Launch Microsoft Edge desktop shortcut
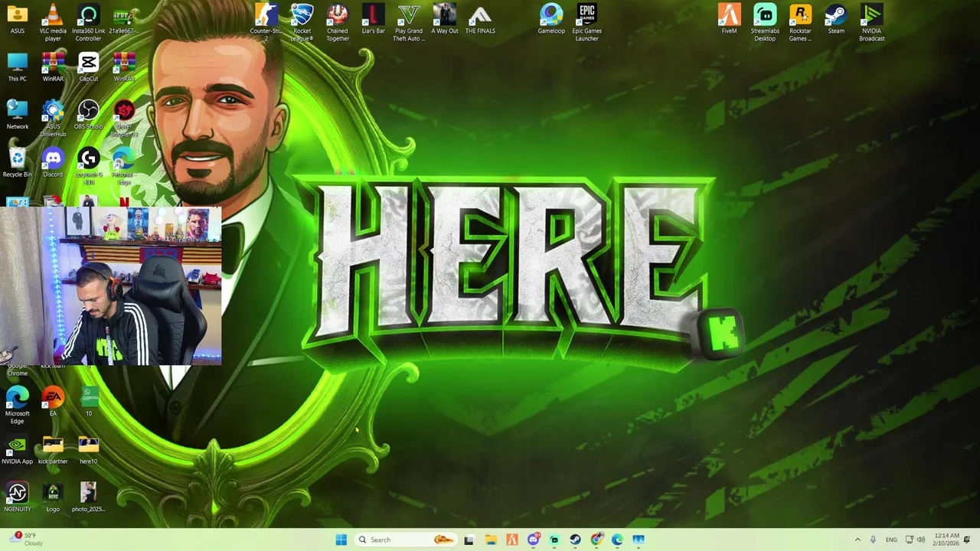 17,406
